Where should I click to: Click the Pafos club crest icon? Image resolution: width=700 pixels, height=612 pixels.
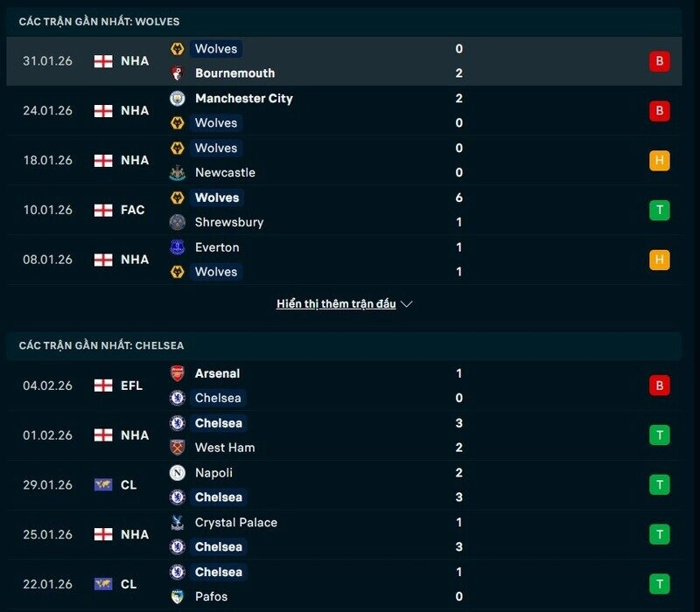pyautogui.click(x=178, y=597)
